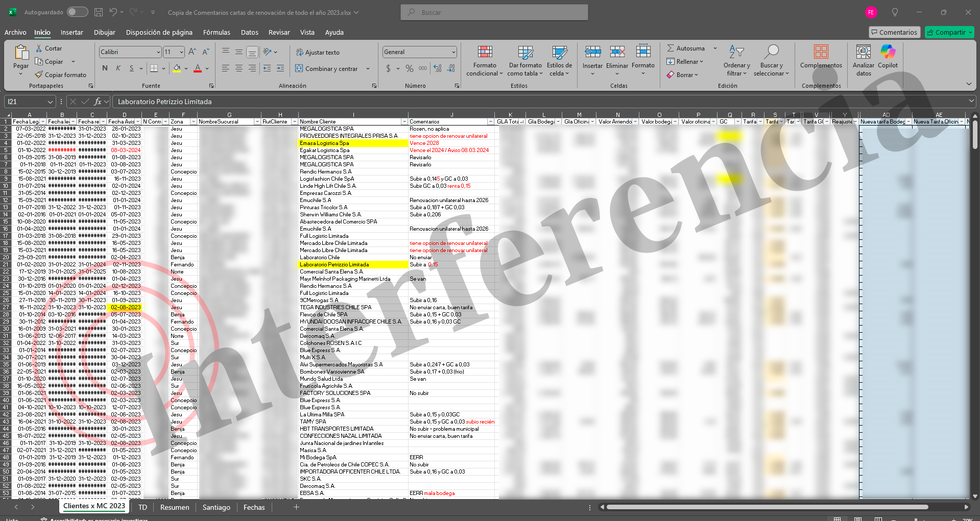This screenshot has width=980, height=521.
Task: Click the Name Box showing I21
Action: (x=30, y=102)
